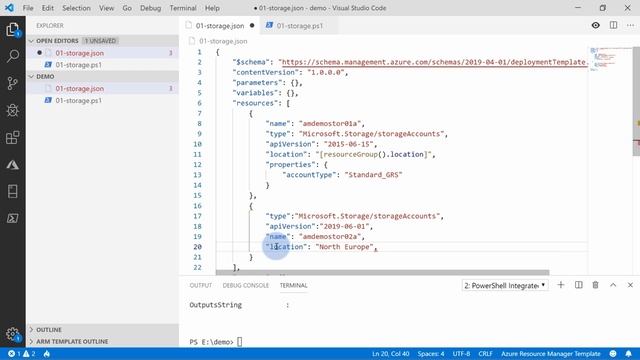Expand the ARM TEMPLATE OUTLINE section

click(x=102, y=341)
